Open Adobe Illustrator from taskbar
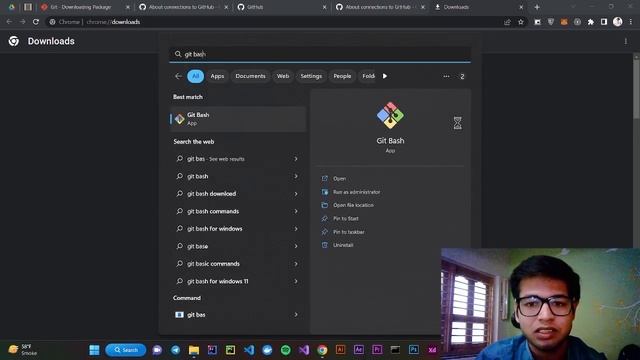 (340, 349)
